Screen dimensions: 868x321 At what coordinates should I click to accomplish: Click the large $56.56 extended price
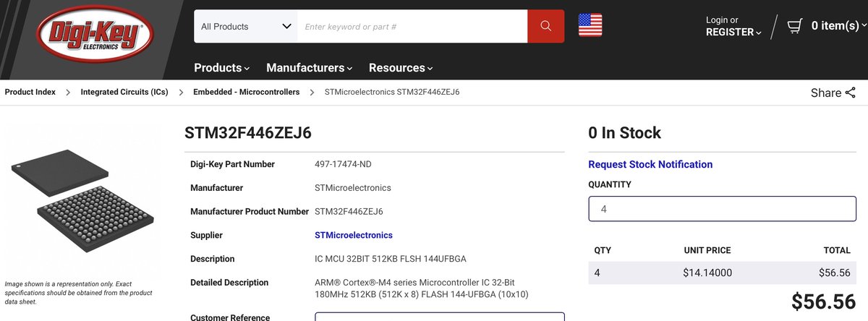click(x=824, y=302)
